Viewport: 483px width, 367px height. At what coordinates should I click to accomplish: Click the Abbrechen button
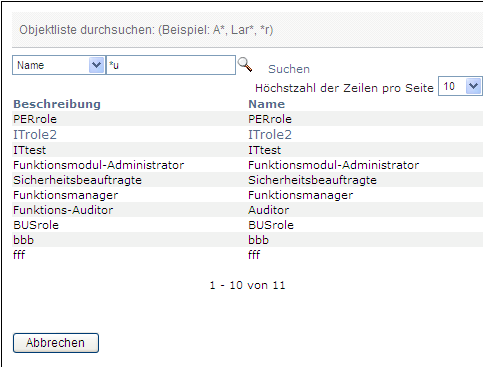[x=56, y=343]
